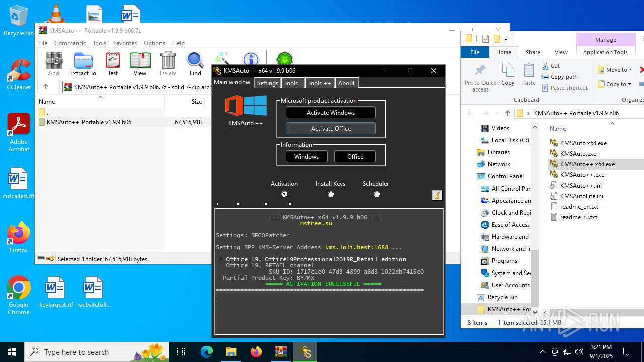Click Cut in Explorer ribbon
The width and height of the screenshot is (644, 362).
(551, 66)
